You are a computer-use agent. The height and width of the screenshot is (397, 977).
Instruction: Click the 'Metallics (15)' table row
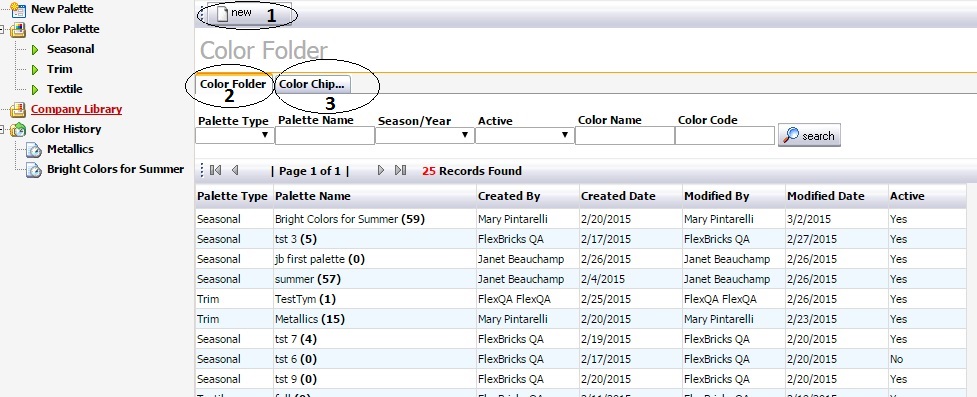coord(581,319)
